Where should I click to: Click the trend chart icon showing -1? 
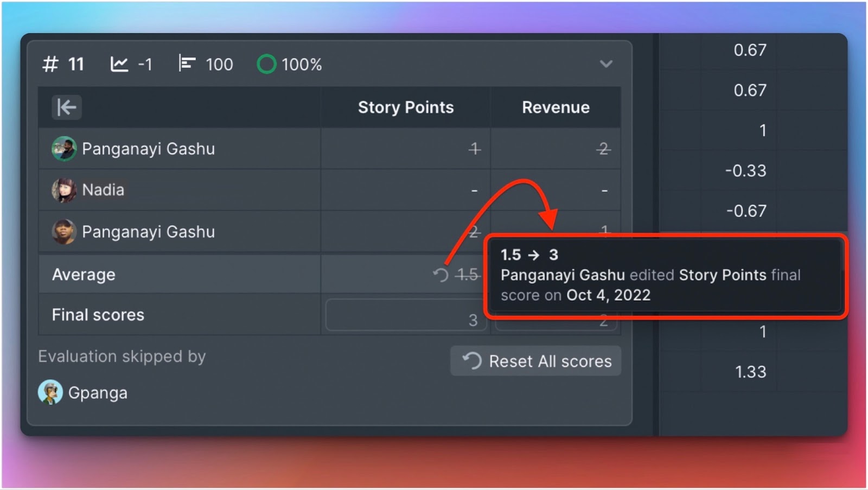click(119, 65)
